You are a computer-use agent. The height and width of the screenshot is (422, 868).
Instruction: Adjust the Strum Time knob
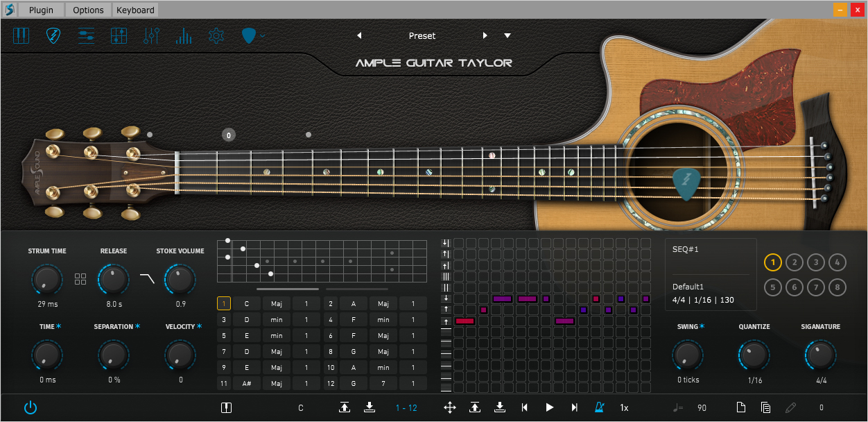coord(46,280)
